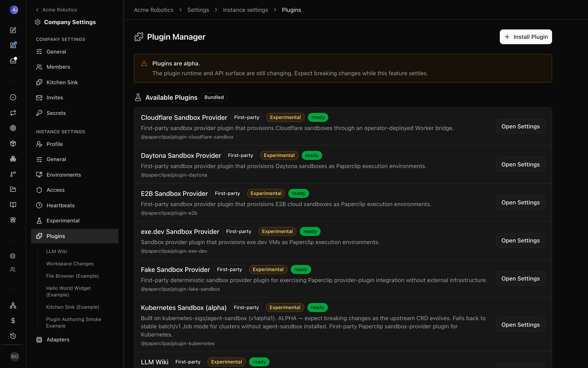
Task: Open General under Company Settings
Action: (x=75, y=52)
